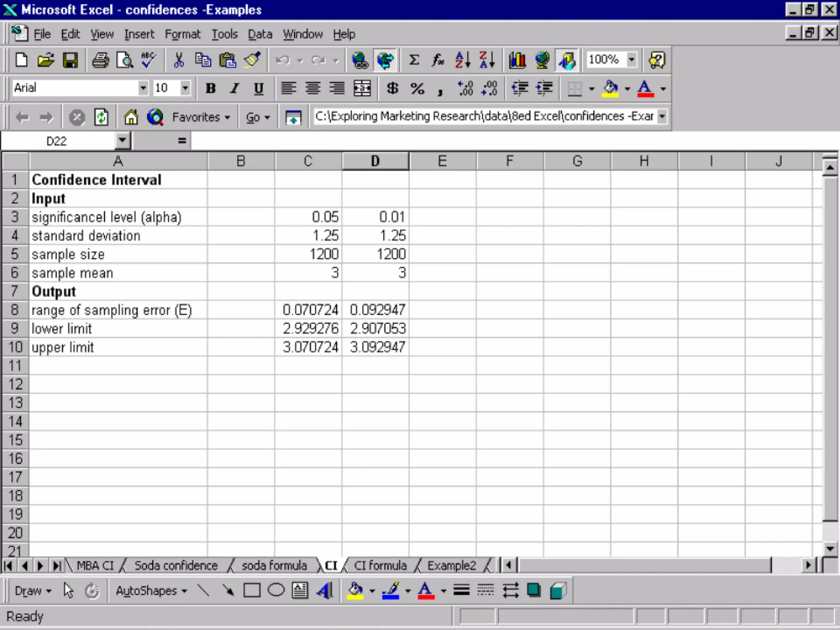Sort ascending with A-Z icon
Viewport: 840px width, 630px height.
[462, 60]
